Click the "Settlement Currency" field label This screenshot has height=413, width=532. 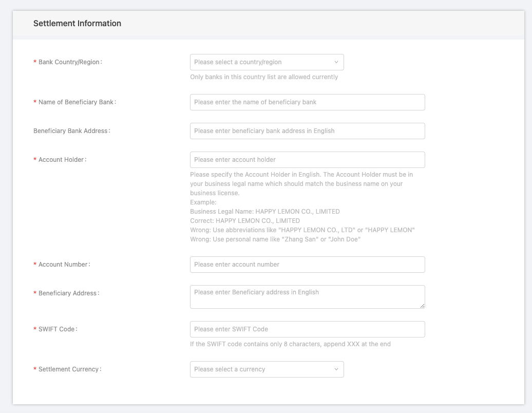point(69,369)
